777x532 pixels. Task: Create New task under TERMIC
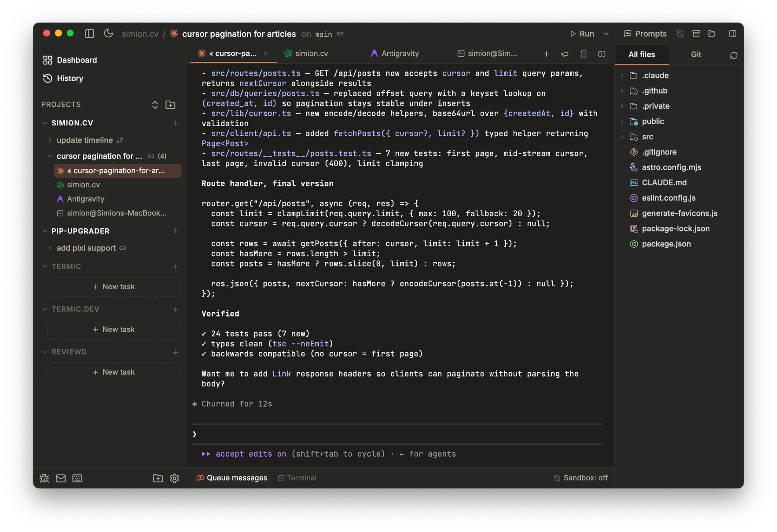[x=113, y=287]
